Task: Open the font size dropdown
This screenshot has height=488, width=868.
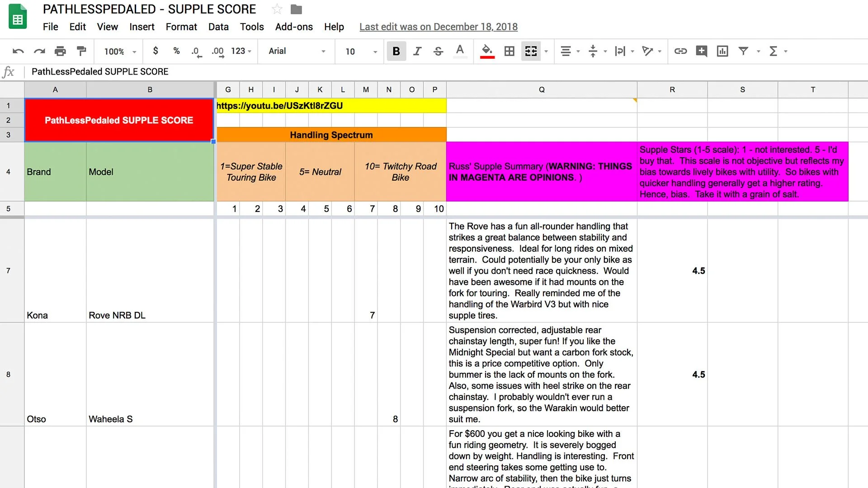Action: (x=359, y=51)
